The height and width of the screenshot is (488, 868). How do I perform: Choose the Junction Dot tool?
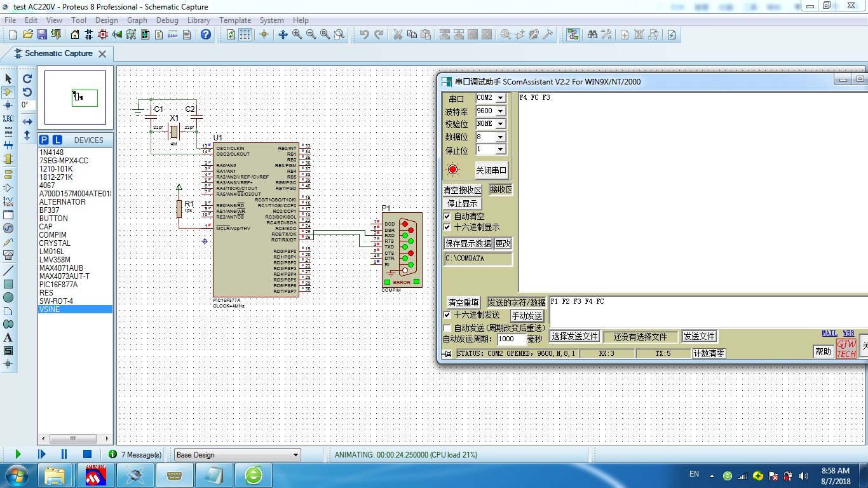pos(8,105)
